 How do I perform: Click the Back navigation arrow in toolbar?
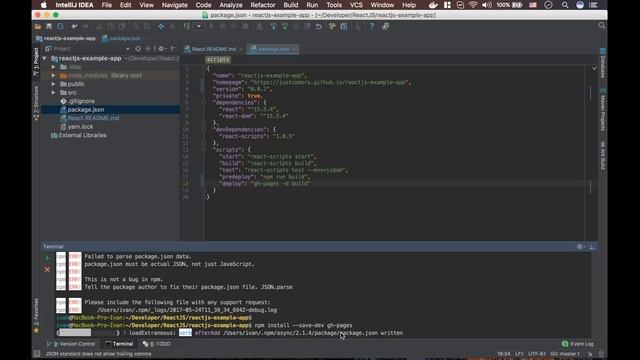[161, 27]
